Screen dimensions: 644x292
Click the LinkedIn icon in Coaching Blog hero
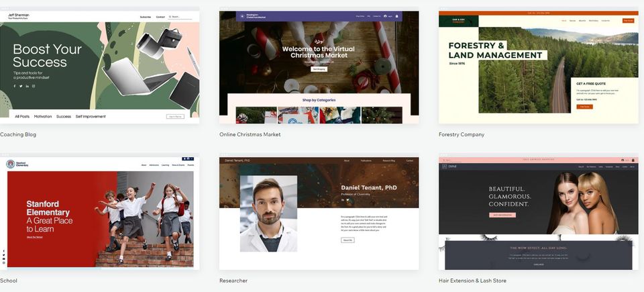pyautogui.click(x=27, y=86)
